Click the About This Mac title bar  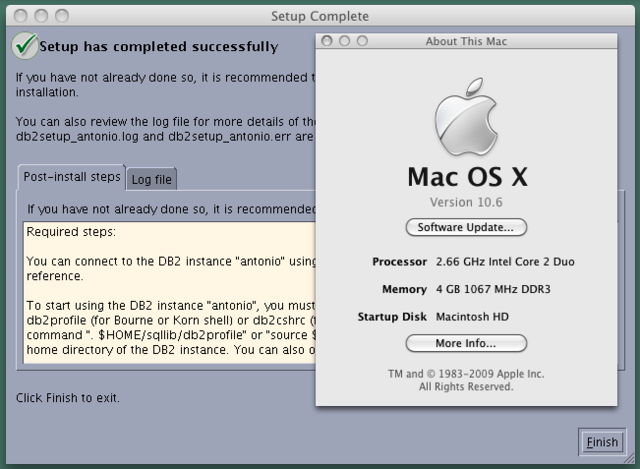coord(466,41)
